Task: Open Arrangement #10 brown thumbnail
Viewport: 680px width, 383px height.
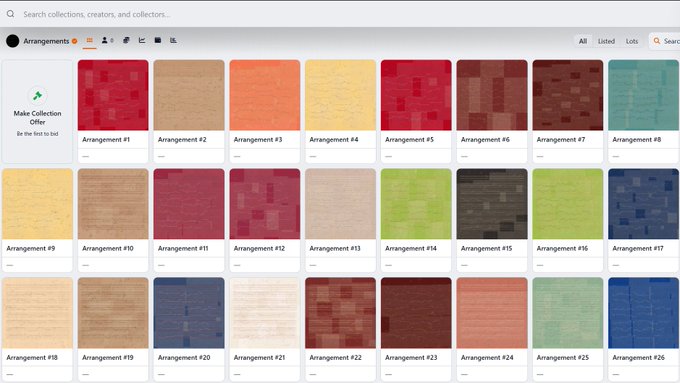Action: point(113,204)
